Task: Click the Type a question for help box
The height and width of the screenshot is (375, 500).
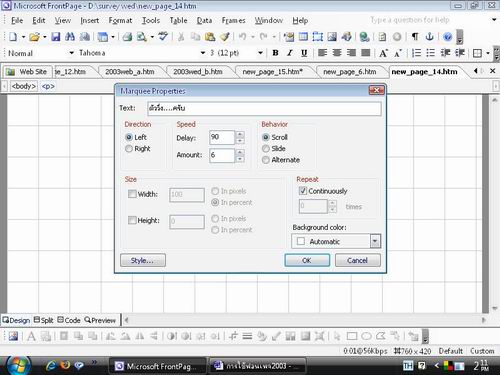Action: click(x=410, y=20)
